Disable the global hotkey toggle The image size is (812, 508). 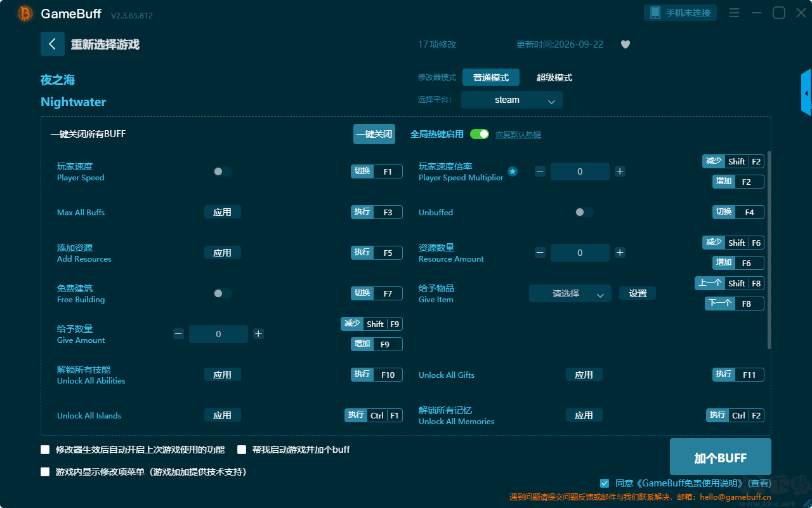(480, 134)
